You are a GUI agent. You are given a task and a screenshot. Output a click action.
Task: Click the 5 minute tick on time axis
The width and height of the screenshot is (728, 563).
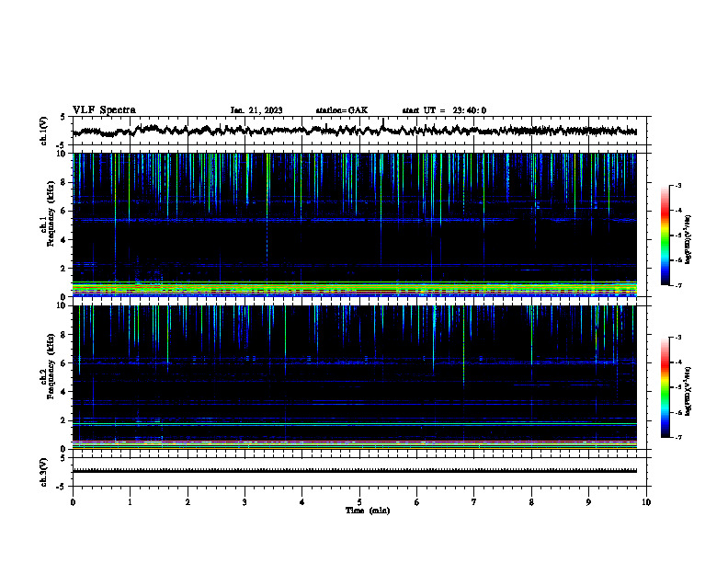tap(359, 502)
